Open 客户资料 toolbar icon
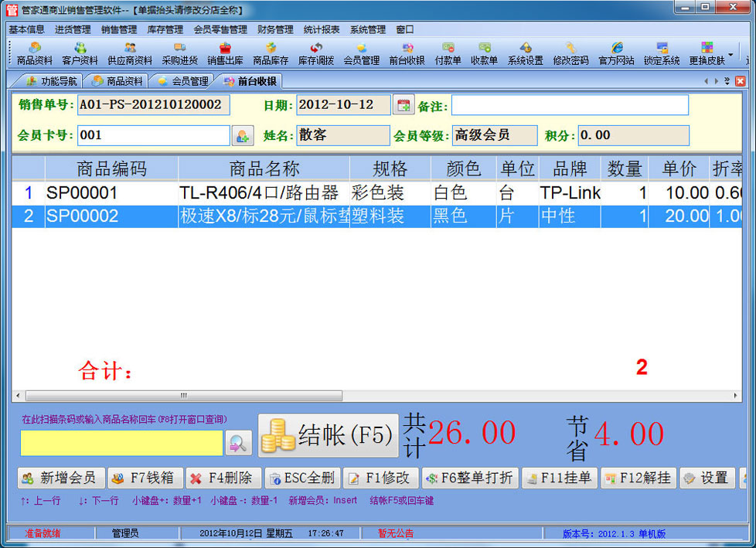Screen dimensions: 756x548 [x=80, y=53]
